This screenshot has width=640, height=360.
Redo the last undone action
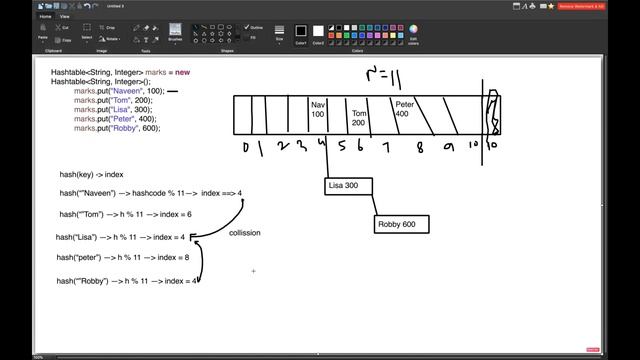click(96, 6)
